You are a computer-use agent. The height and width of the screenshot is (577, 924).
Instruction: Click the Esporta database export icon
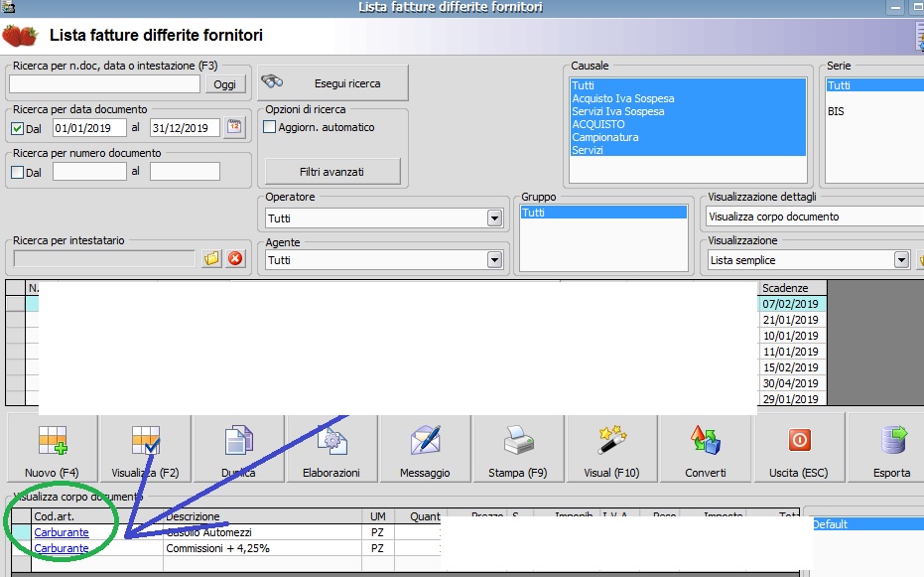tap(893, 440)
